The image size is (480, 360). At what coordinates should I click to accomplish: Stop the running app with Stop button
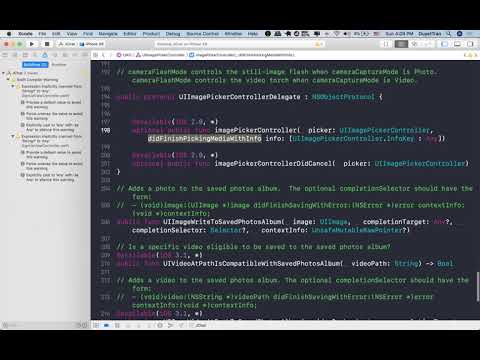click(47, 44)
